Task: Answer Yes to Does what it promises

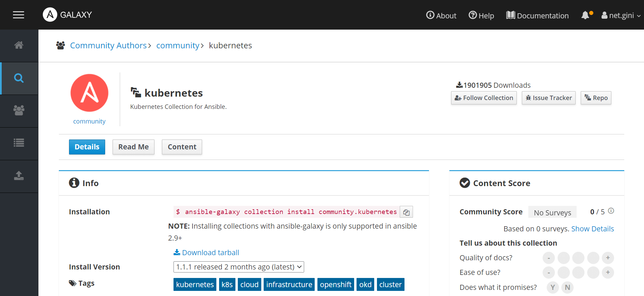Action: coord(552,287)
